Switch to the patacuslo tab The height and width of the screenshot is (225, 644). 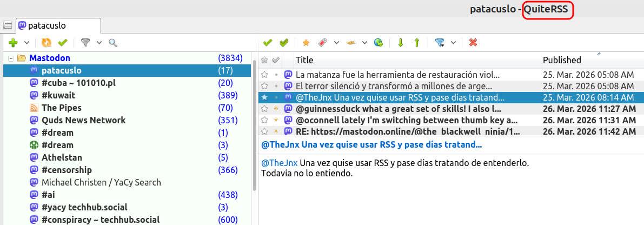coord(58,25)
